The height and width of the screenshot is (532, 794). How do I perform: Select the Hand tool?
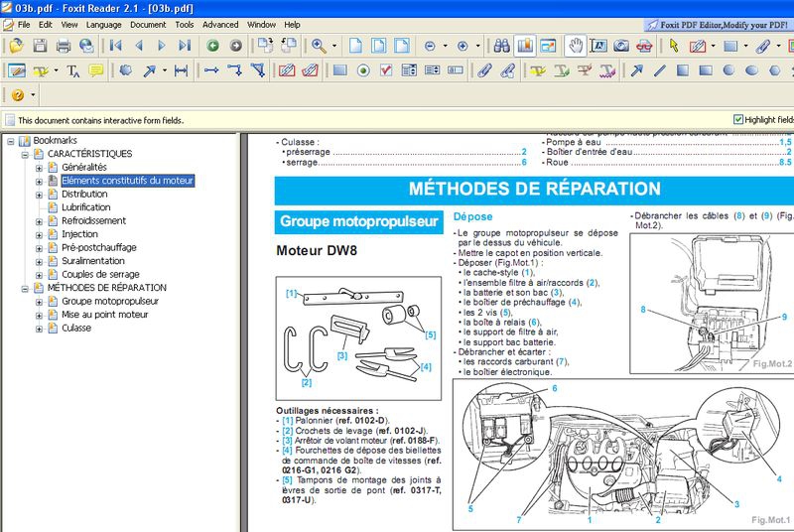point(576,46)
